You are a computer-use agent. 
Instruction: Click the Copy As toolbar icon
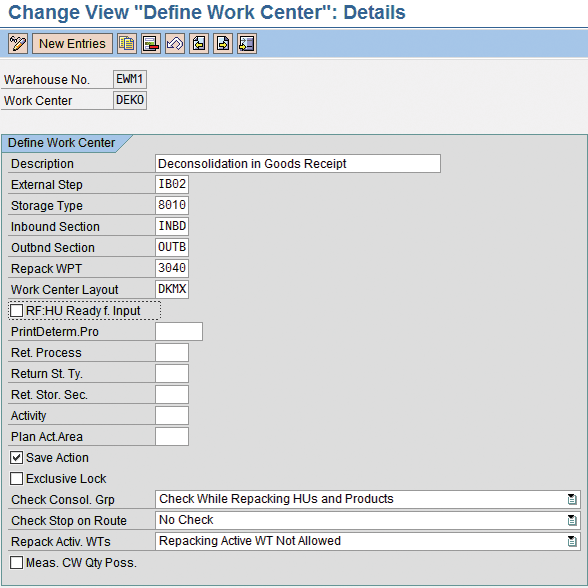pyautogui.click(x=127, y=44)
